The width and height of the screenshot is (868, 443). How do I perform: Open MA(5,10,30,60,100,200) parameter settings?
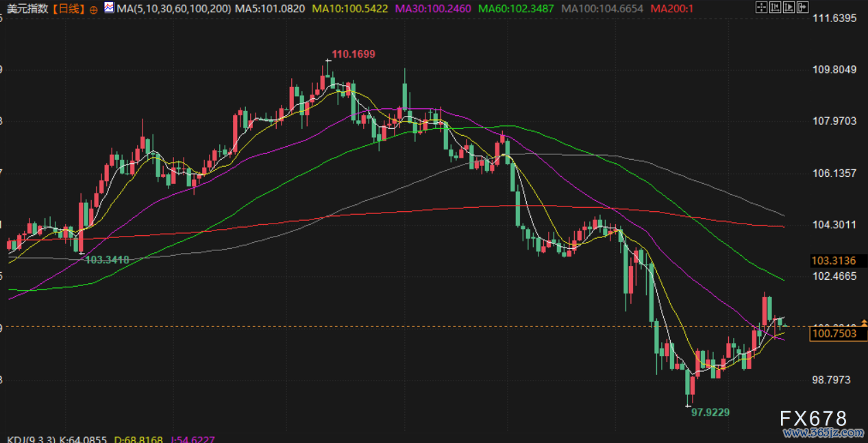pos(174,9)
